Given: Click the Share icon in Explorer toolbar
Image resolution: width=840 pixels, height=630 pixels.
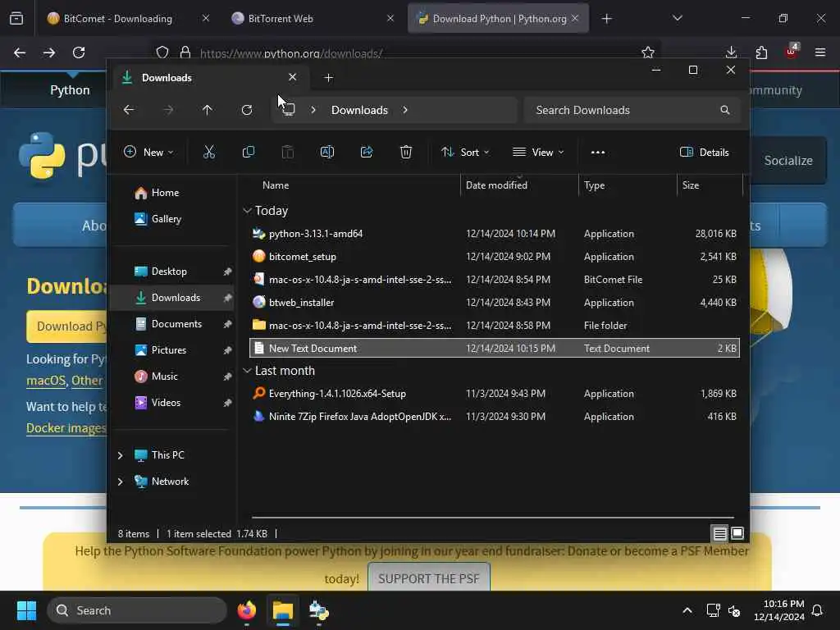Looking at the screenshot, I should tap(367, 152).
